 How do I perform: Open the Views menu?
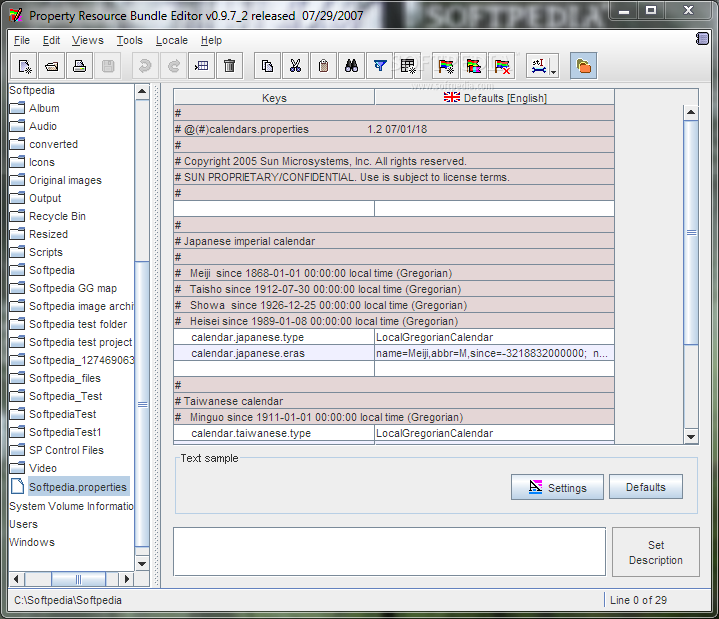coord(88,40)
